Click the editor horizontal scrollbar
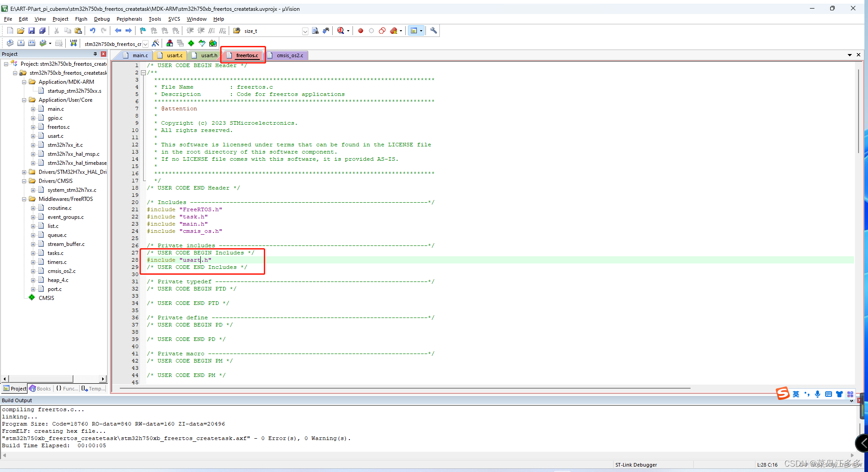The width and height of the screenshot is (868, 472). [405, 388]
